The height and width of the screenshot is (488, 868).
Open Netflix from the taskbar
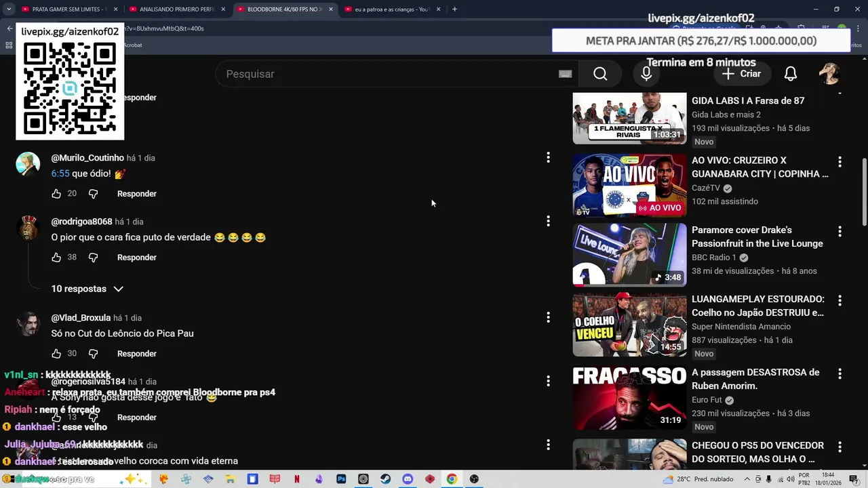tap(296, 479)
